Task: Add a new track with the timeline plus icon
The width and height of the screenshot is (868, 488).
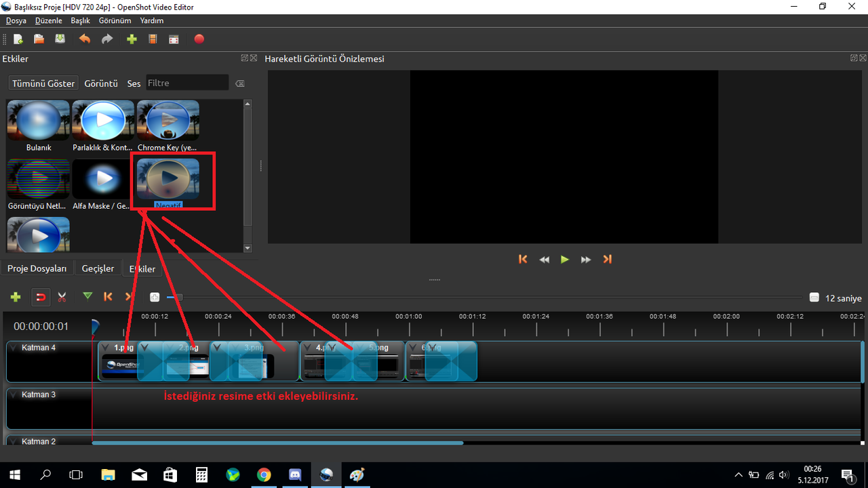Action: click(16, 297)
